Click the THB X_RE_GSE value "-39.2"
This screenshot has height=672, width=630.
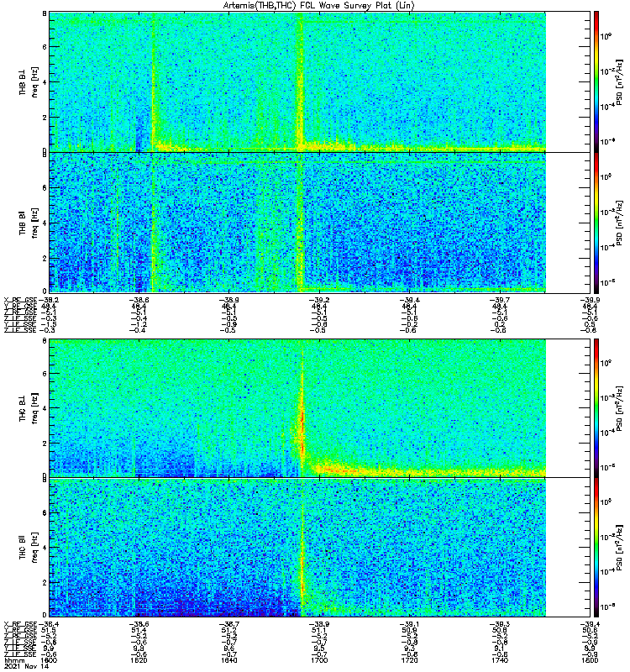pos(319,300)
